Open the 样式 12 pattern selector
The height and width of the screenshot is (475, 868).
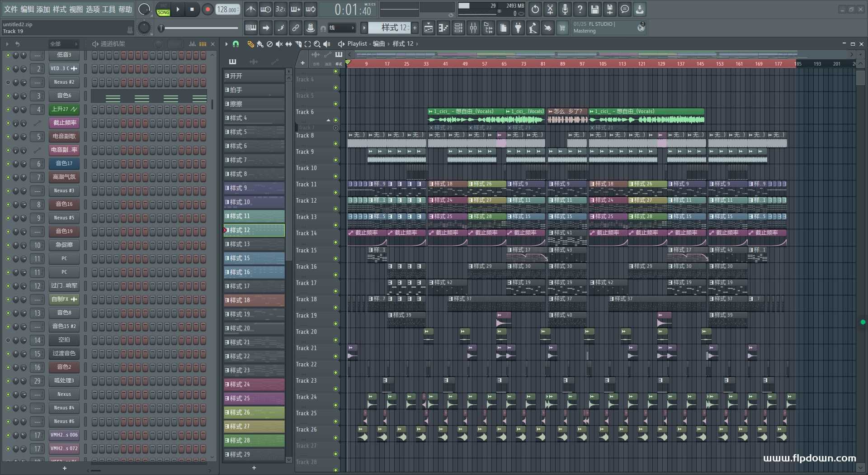click(389, 28)
